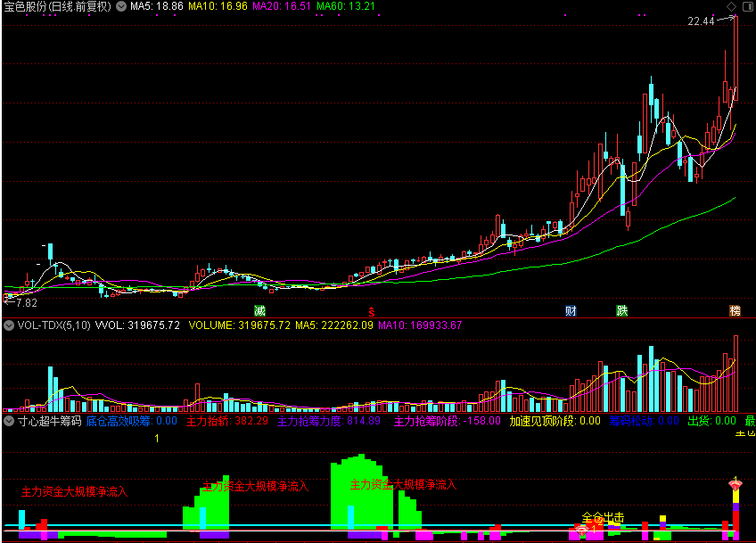Screen dimensions: 756x543
Task: Select the MA60 moving average label
Action: pyautogui.click(x=346, y=6)
